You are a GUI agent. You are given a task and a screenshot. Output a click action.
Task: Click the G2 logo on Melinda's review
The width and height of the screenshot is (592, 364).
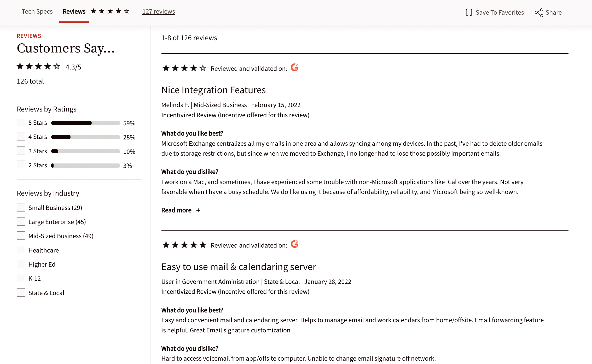(294, 67)
